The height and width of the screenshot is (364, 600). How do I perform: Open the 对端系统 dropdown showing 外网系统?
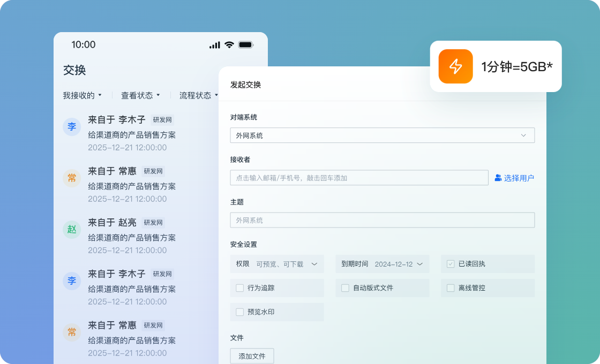382,135
